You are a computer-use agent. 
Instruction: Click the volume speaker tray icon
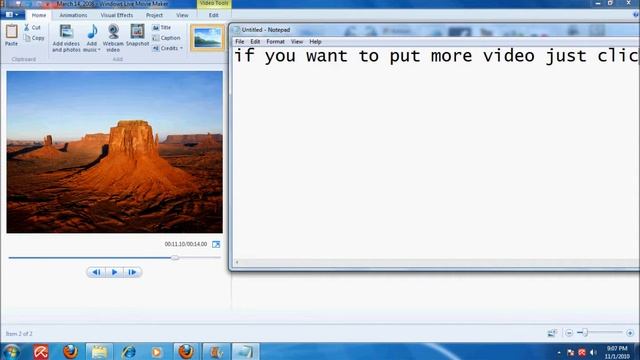593,352
